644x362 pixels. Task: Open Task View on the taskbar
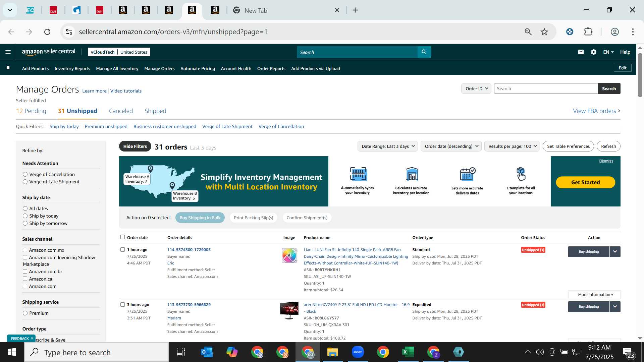(181, 352)
